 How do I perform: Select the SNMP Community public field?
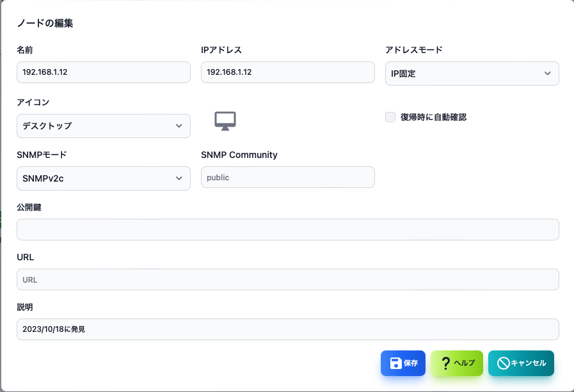tap(288, 177)
